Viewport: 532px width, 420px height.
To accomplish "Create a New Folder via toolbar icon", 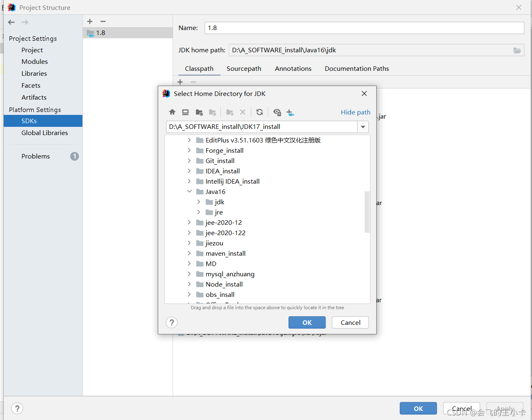I will tap(230, 112).
